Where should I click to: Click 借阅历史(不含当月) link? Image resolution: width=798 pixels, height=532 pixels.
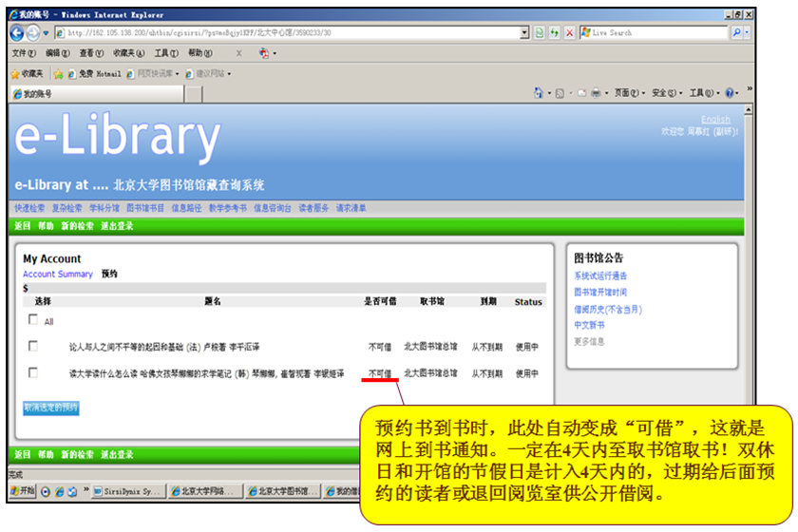pos(608,310)
